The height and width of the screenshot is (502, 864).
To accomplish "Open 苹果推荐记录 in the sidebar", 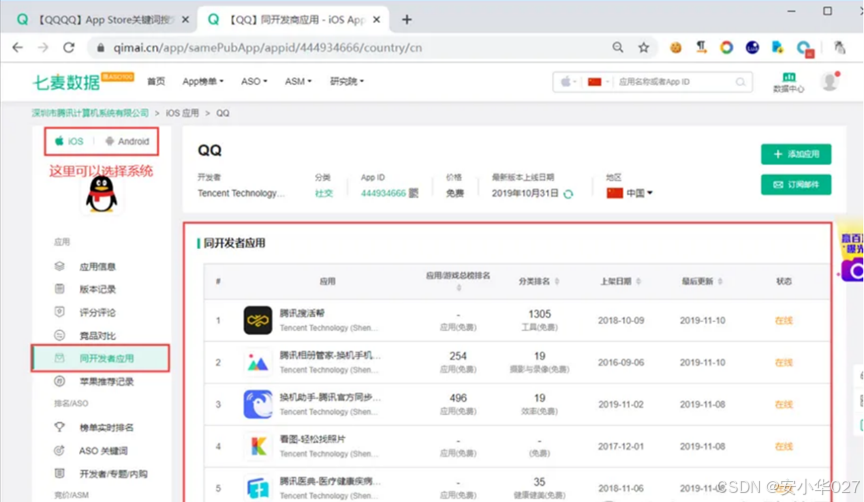I will (x=94, y=381).
